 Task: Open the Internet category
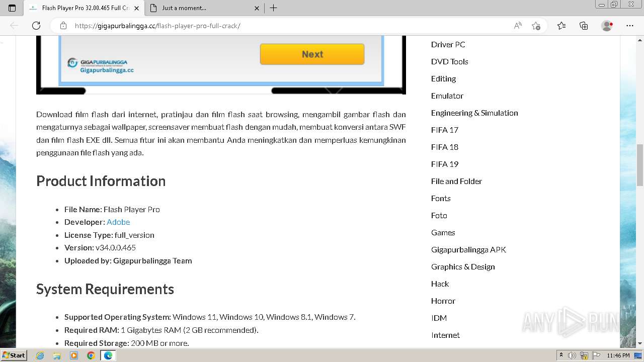click(445, 335)
